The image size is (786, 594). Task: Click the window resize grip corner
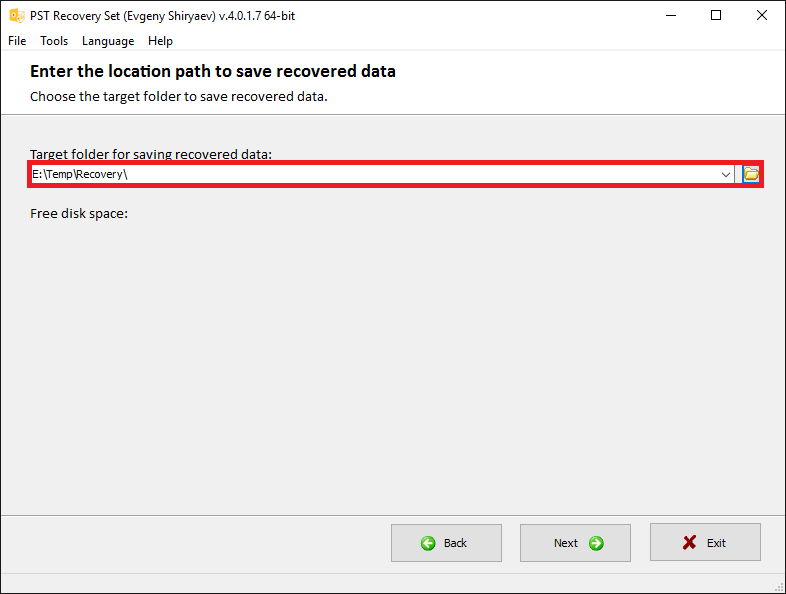click(779, 587)
